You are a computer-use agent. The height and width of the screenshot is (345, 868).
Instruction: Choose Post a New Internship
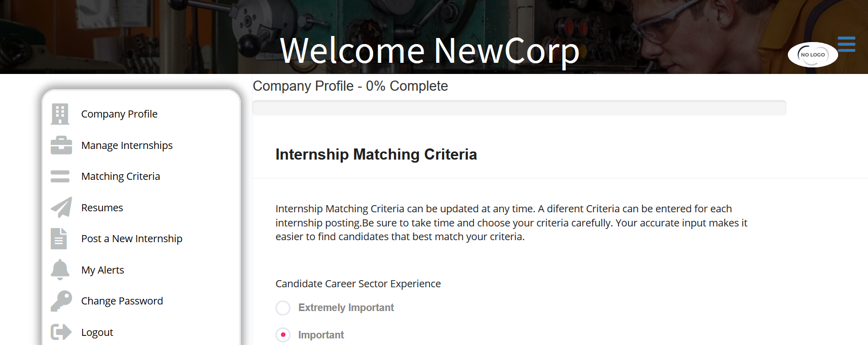132,239
